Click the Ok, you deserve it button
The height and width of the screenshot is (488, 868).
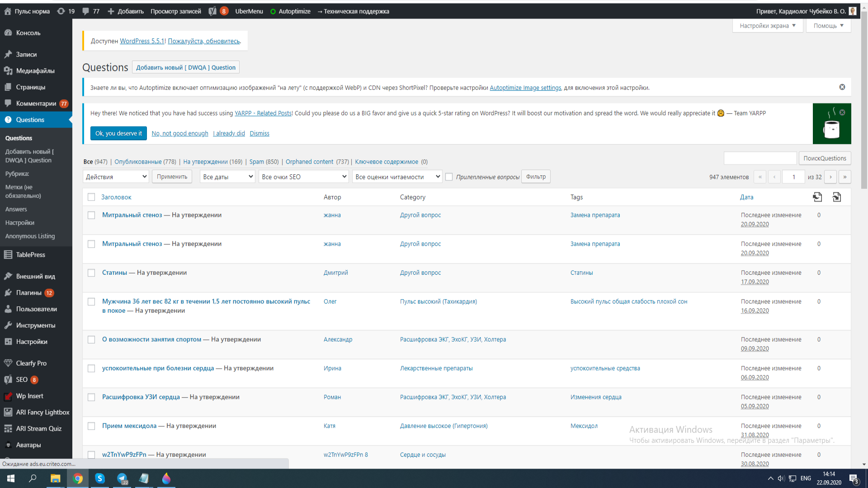118,133
